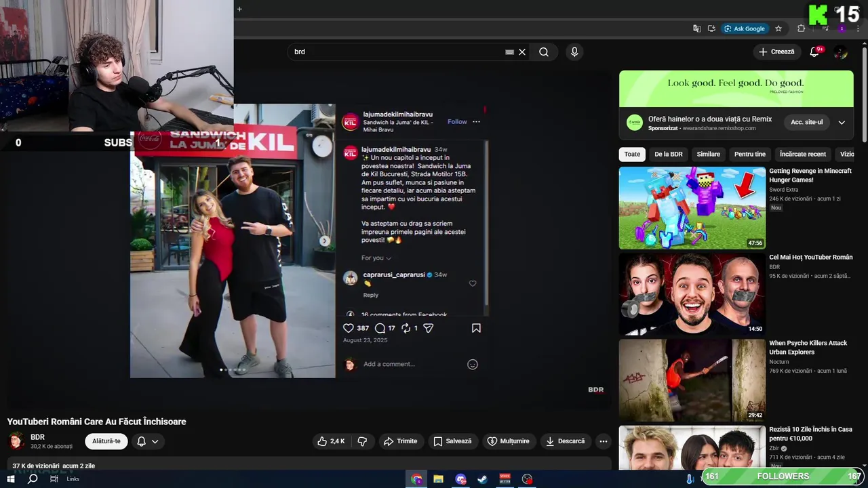Open the BDR channel avatar
Viewport: 868px width, 488px height.
click(16, 441)
